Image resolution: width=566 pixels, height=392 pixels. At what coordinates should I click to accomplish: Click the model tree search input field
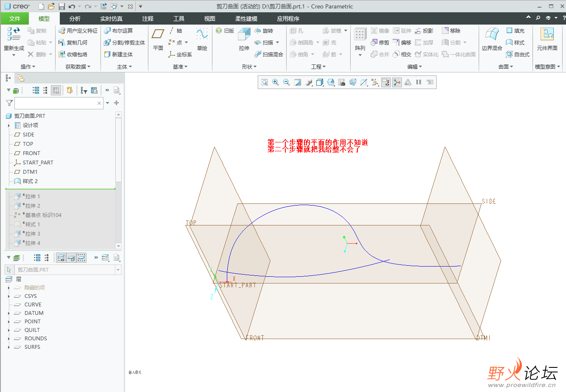(59, 103)
